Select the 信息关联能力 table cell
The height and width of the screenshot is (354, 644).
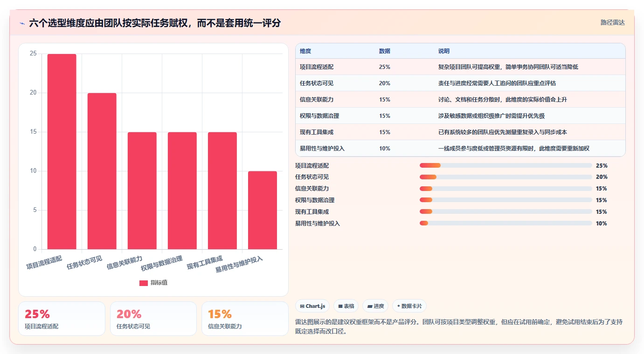point(317,100)
